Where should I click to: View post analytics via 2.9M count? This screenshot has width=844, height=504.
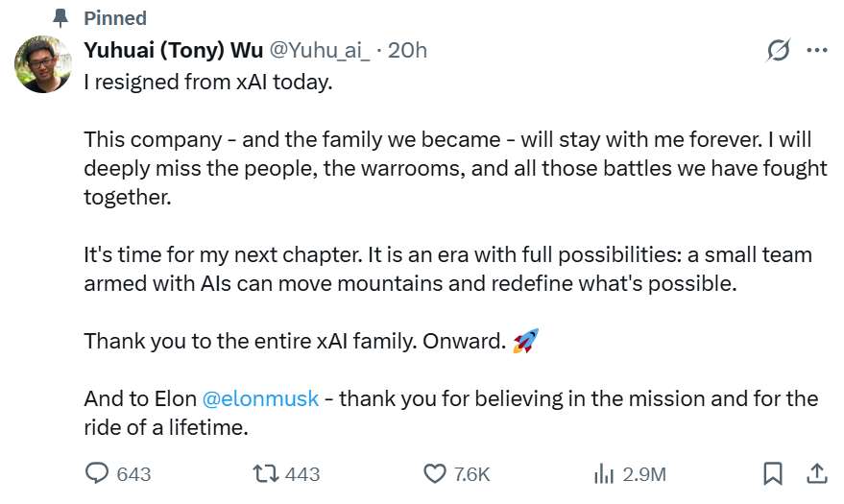(644, 474)
